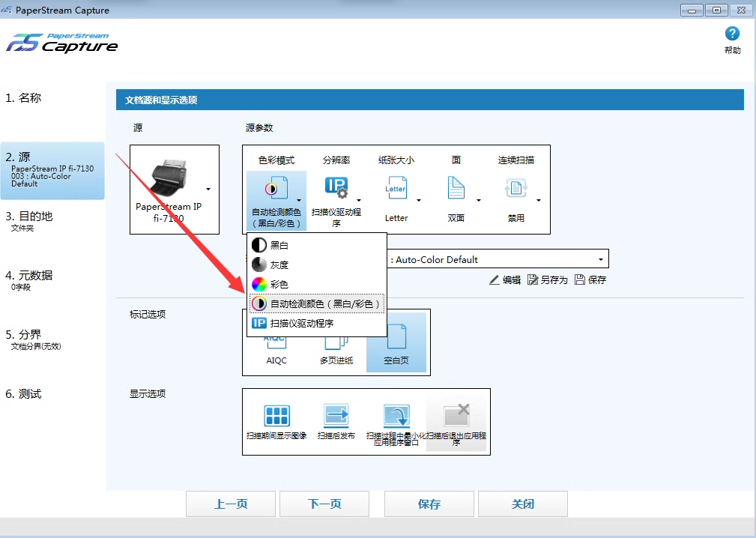Click the color mode auto-detect icon
Image resolution: width=756 pixels, height=538 pixels.
tap(276, 188)
